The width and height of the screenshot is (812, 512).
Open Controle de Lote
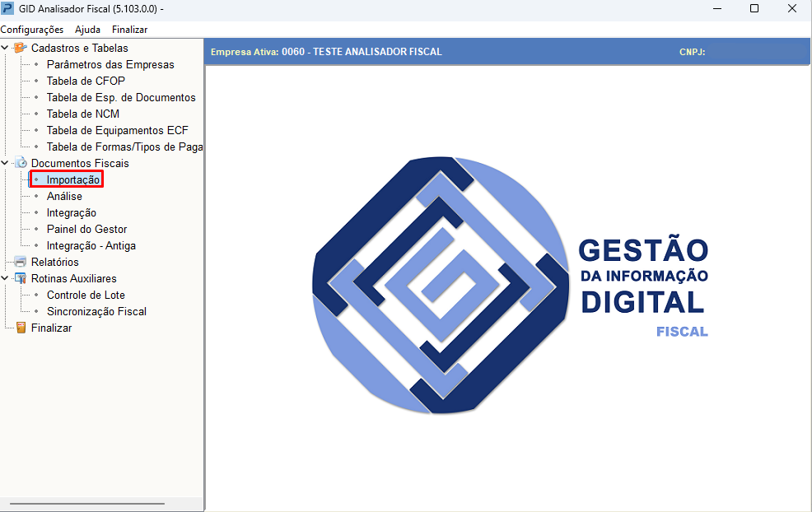[x=86, y=295]
